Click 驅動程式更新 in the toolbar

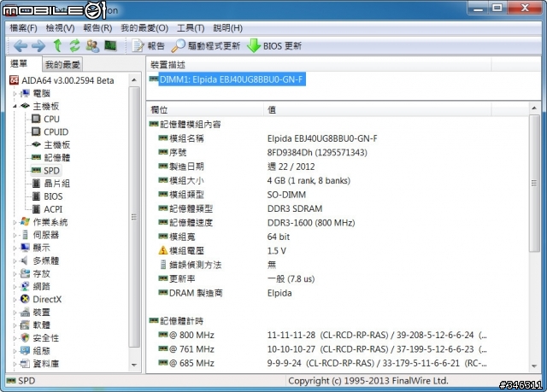pyautogui.click(x=206, y=46)
